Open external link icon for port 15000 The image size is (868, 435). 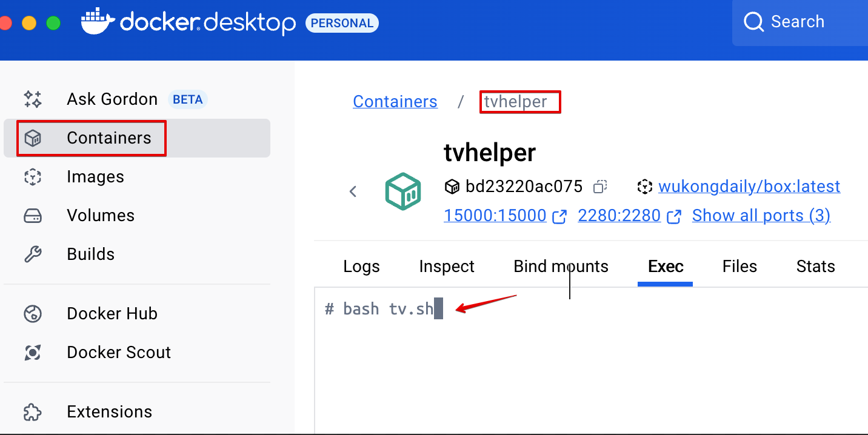click(x=560, y=216)
